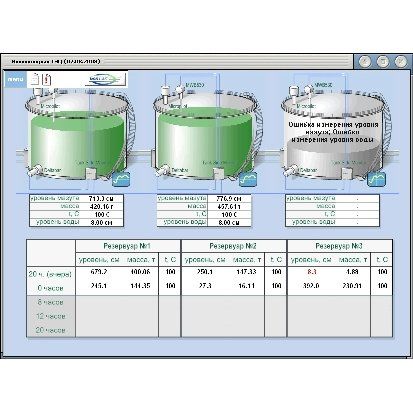
Task: Click 'масса, т' header under Резервуар №2
Action: coord(246,260)
